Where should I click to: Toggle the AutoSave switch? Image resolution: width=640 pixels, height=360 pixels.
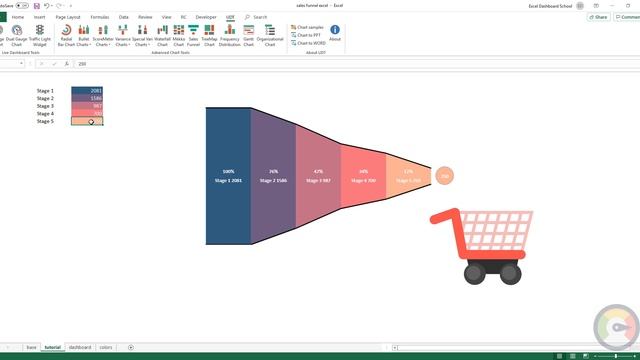22,6
